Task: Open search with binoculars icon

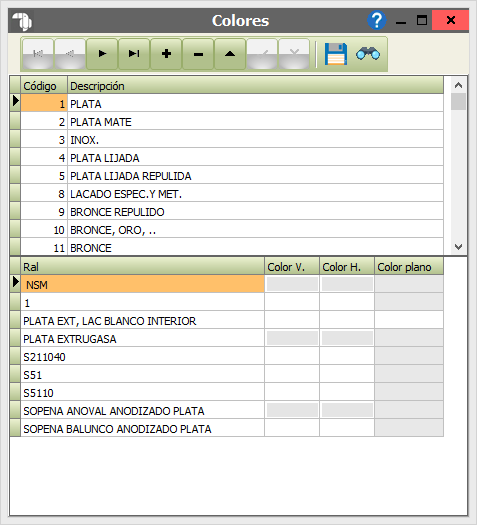Action: (x=368, y=54)
